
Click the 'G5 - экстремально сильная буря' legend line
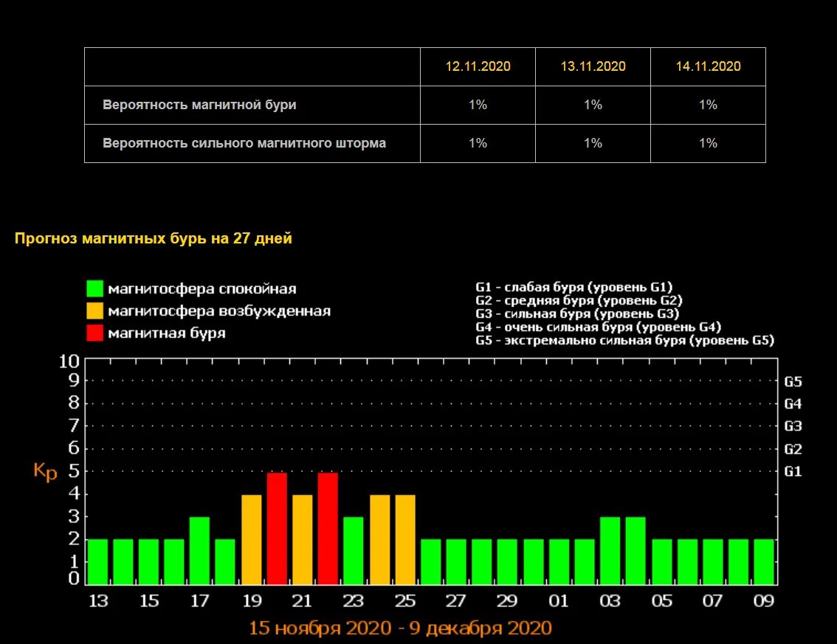[x=624, y=340]
